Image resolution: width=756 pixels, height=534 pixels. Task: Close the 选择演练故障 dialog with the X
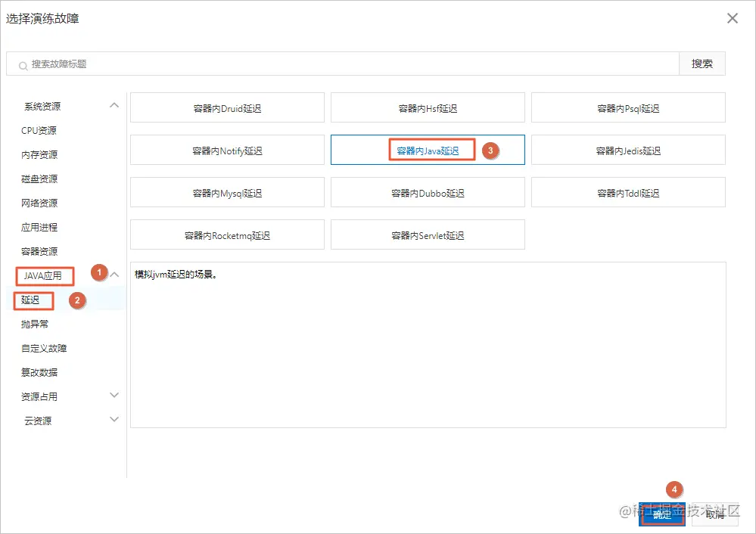tap(731, 17)
